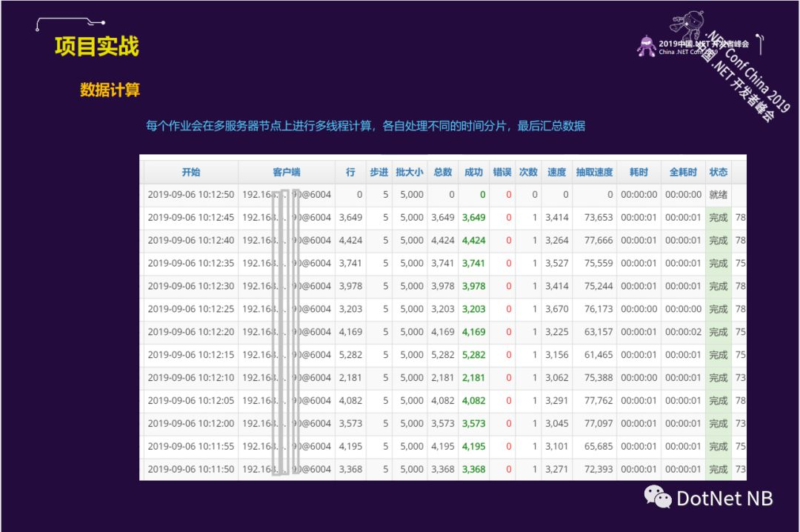Click 完成 status in the 10:11:50 row

point(719,469)
